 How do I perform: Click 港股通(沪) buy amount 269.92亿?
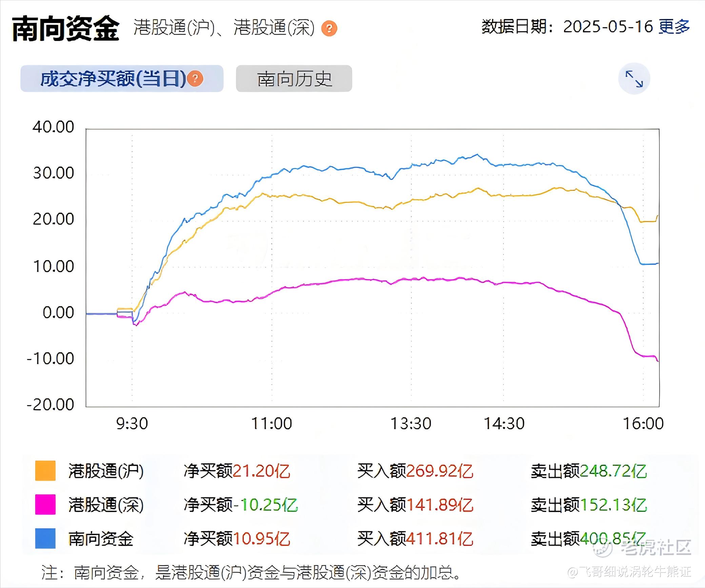[x=439, y=471]
